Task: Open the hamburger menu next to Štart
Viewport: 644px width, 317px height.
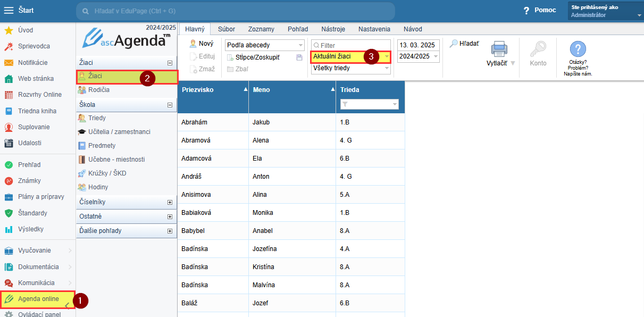Action: 9,10
